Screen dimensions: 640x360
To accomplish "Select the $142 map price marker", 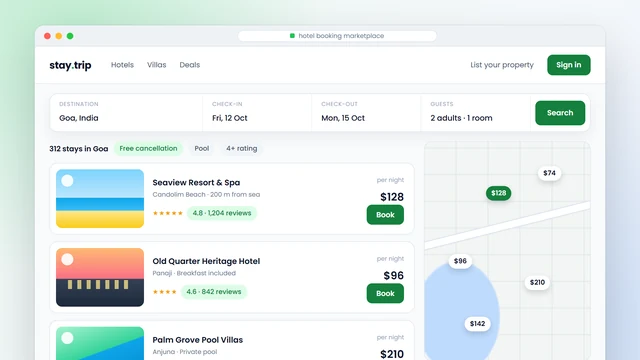I will click(x=477, y=324).
